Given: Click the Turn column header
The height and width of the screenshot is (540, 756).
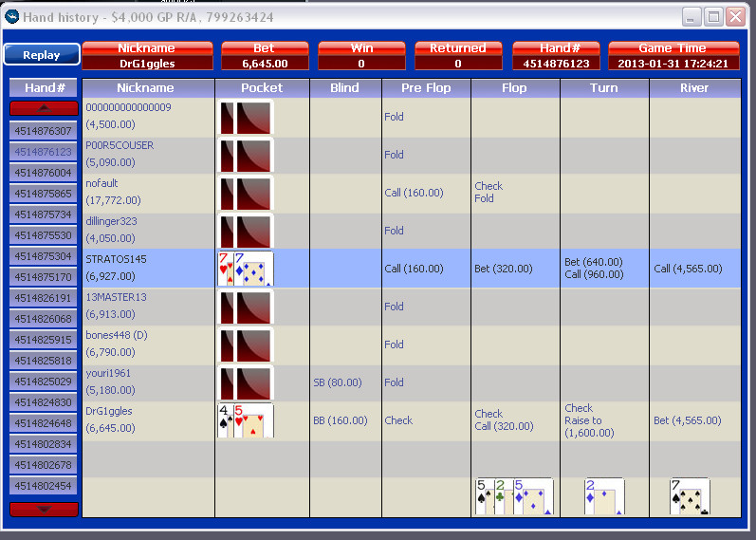Looking at the screenshot, I should click(x=604, y=88).
